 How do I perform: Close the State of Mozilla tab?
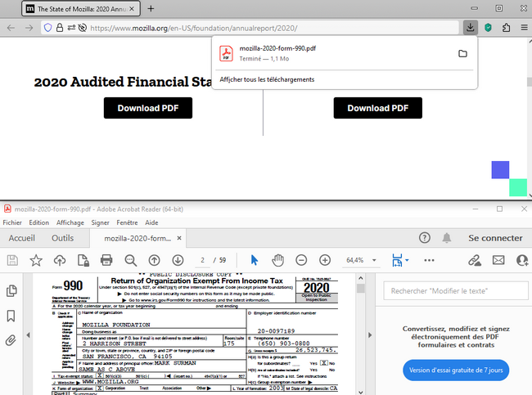[132, 9]
